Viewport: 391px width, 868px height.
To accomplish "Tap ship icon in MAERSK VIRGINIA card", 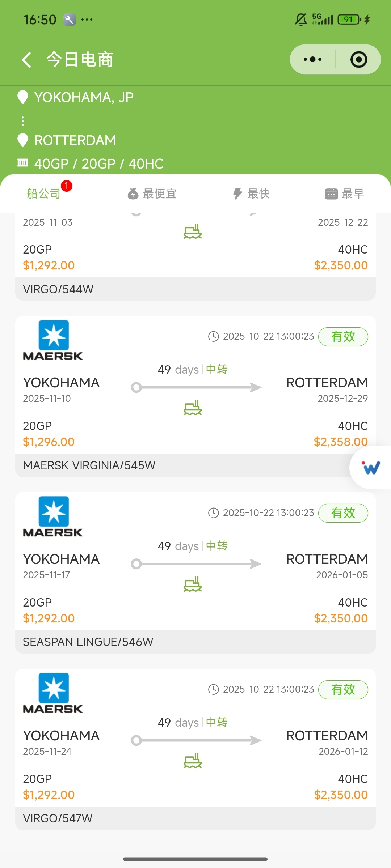I will click(x=193, y=408).
